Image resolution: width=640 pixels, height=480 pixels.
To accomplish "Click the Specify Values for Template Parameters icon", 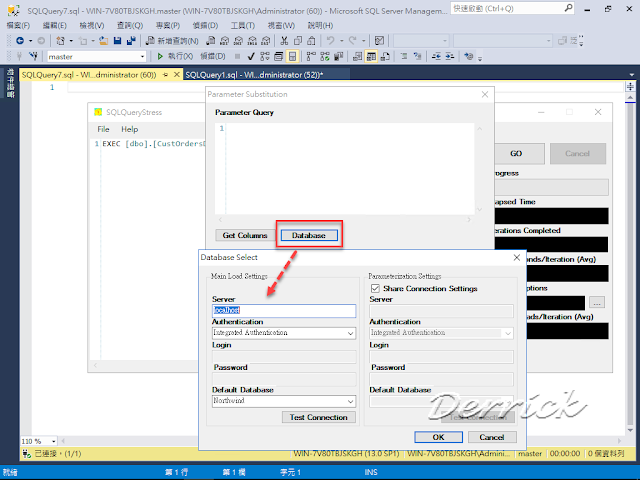I will tap(469, 56).
